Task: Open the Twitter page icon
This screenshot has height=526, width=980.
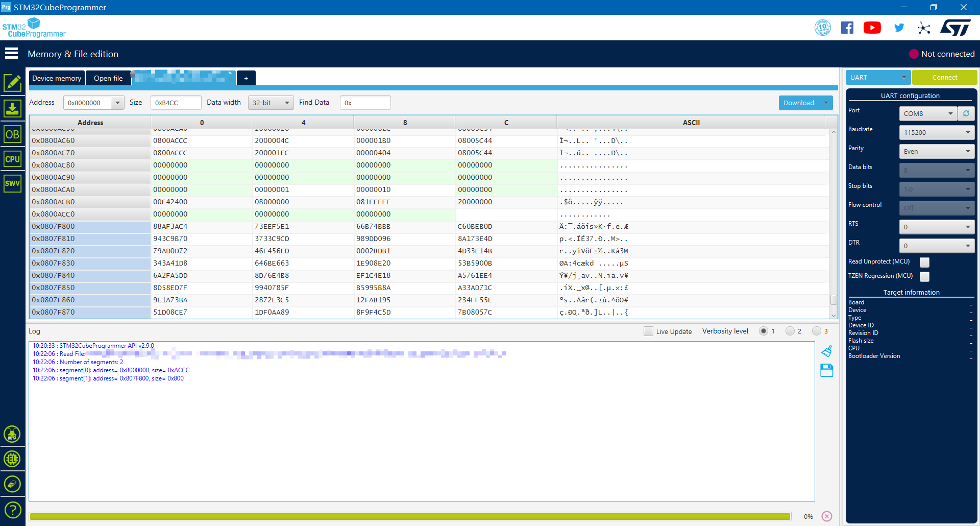Action: (x=899, y=28)
